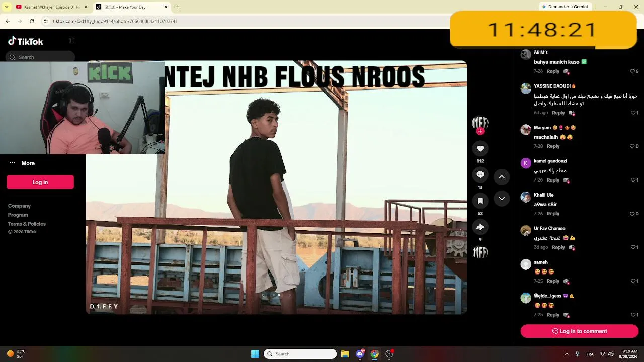Screen dimensions: 644x362
Task: Open kamel gandouzi's purple K avatar
Action: tap(526, 163)
